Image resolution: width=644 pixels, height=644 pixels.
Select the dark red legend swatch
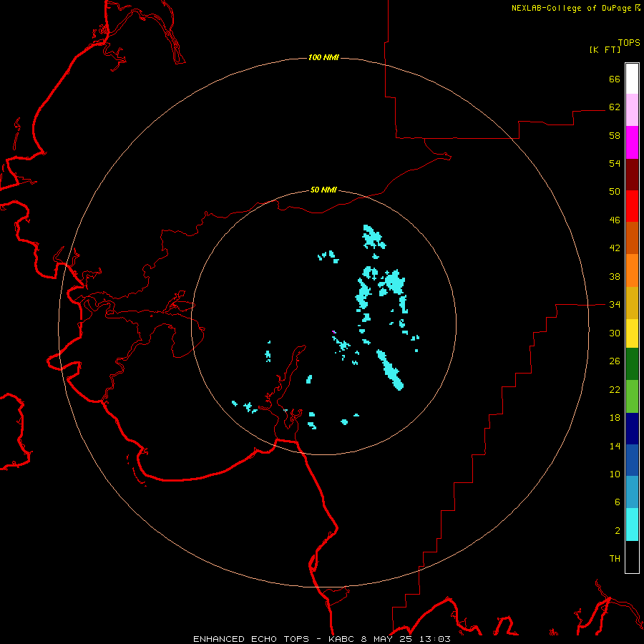(632, 175)
